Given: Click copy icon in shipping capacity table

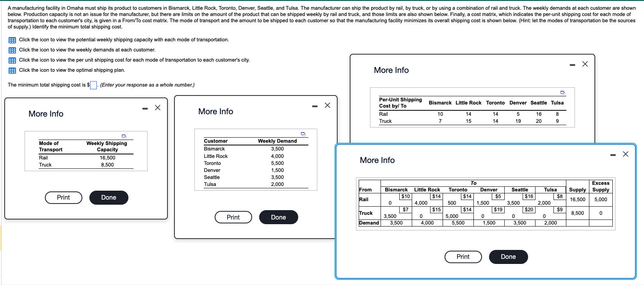Looking at the screenshot, I should [124, 136].
